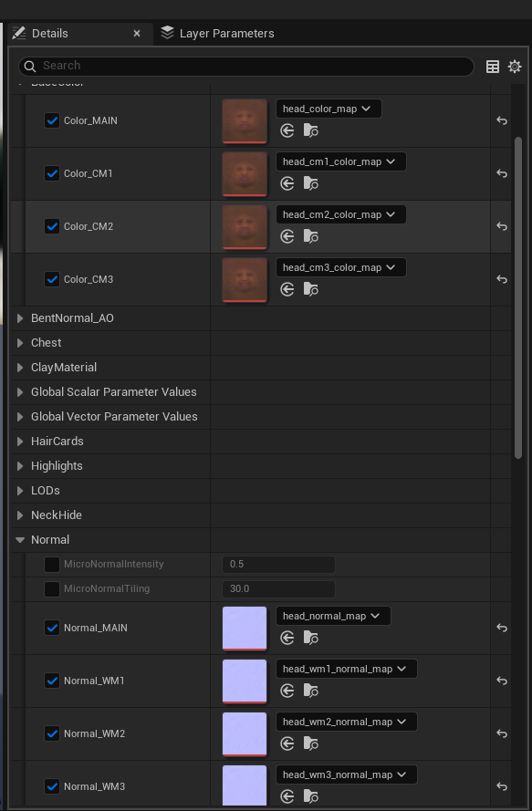Reset Normal_WM3 to default value

pos(502,785)
